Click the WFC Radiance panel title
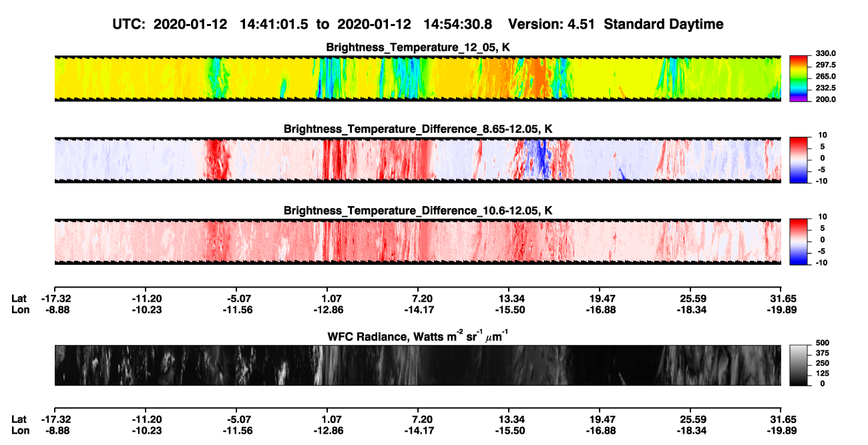868x445 pixels. [x=417, y=336]
